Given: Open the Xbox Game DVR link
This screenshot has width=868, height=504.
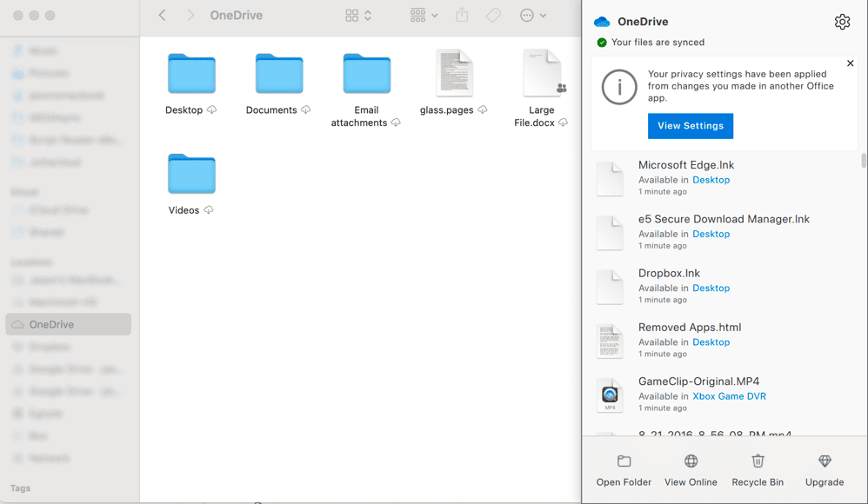Looking at the screenshot, I should [x=730, y=396].
